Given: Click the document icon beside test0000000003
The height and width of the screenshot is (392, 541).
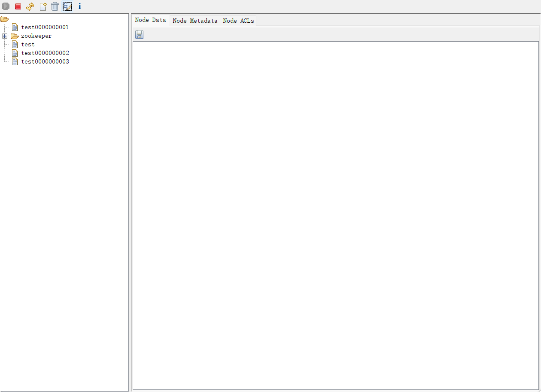Looking at the screenshot, I should point(15,62).
